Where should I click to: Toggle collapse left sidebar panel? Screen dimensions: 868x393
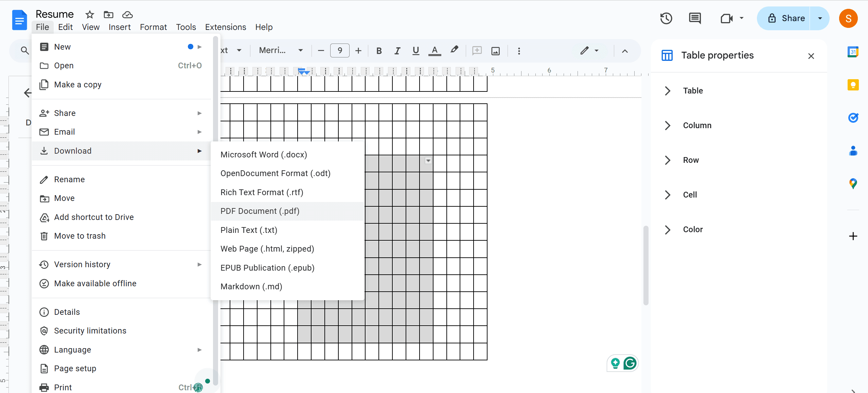[28, 92]
